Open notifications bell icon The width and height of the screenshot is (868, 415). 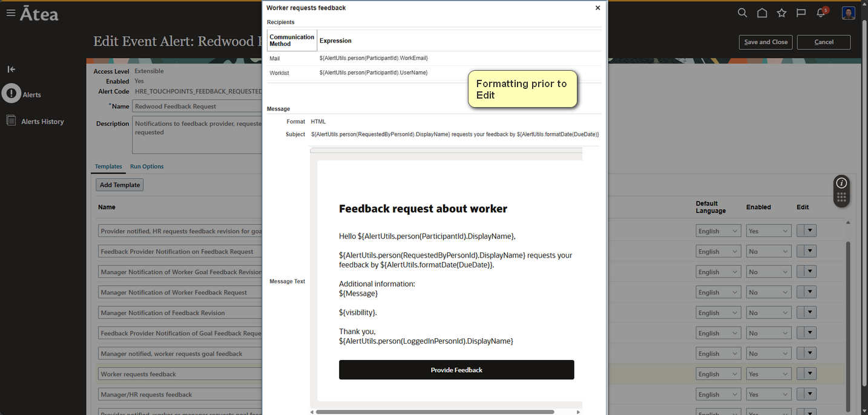(x=821, y=13)
